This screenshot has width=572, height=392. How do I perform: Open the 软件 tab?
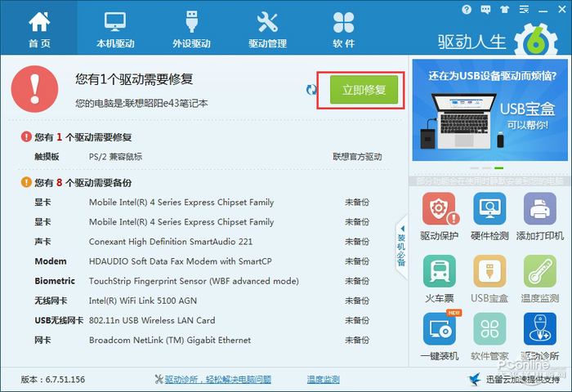coord(344,29)
